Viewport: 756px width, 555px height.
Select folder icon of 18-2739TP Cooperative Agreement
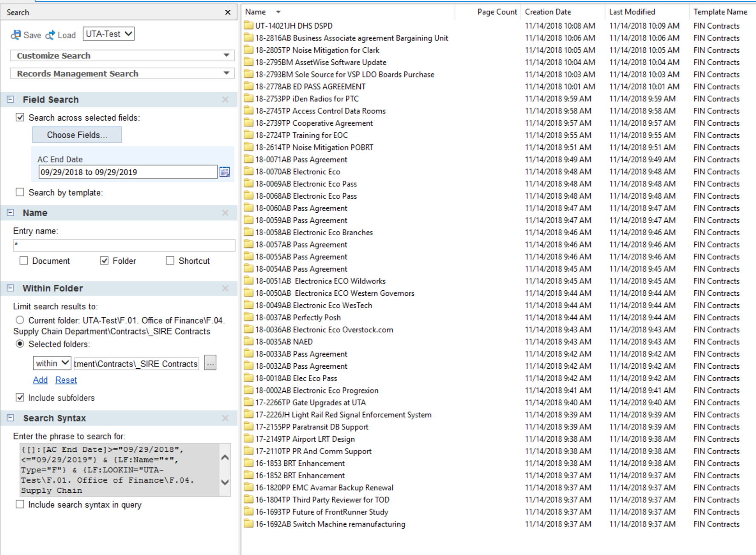click(249, 123)
